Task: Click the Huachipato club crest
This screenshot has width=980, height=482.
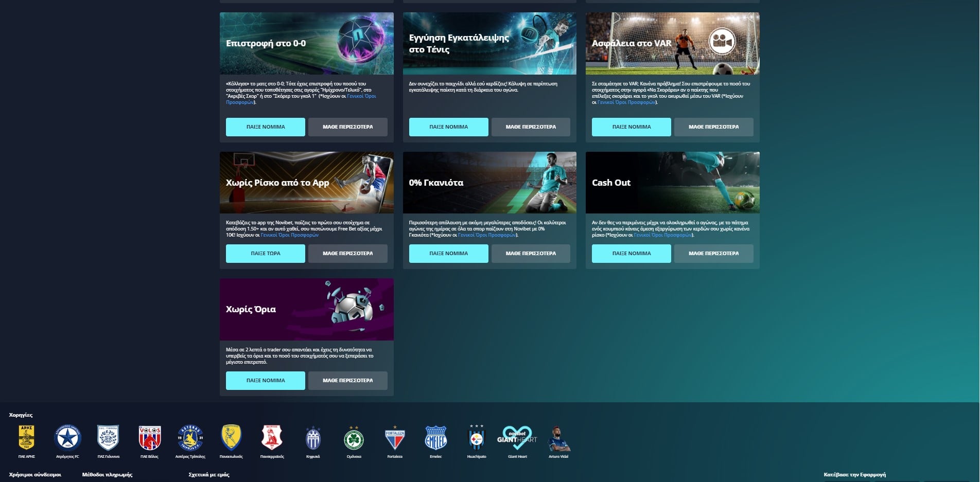Action: 477,438
